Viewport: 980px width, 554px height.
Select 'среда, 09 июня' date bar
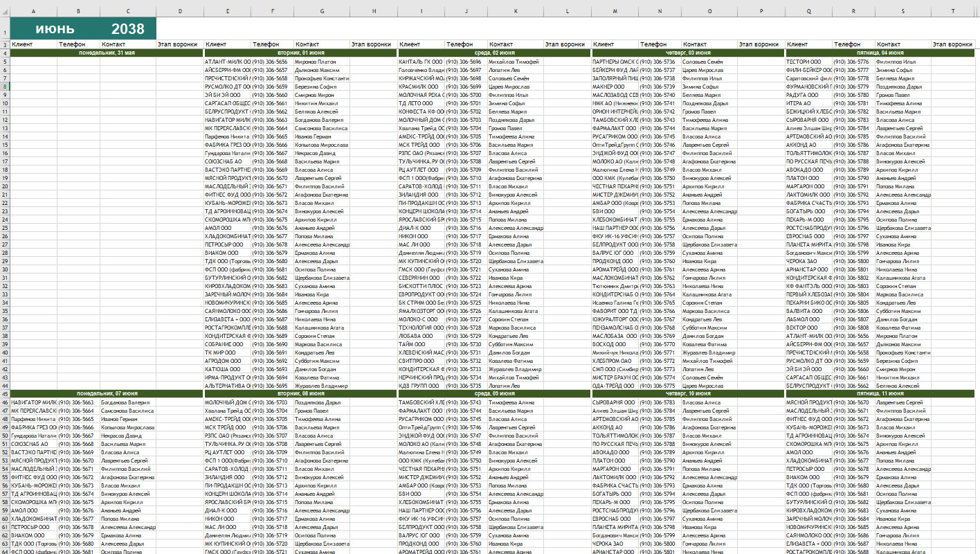494,393
